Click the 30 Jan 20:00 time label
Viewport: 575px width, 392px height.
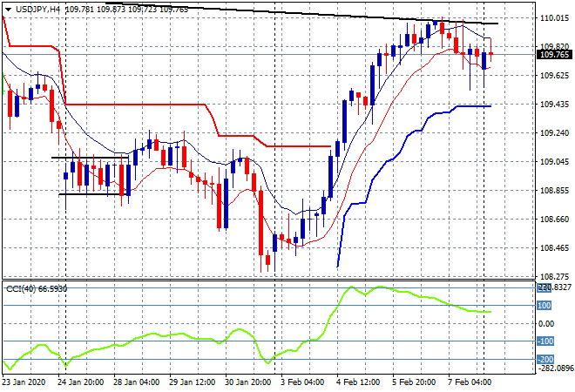pyautogui.click(x=247, y=382)
